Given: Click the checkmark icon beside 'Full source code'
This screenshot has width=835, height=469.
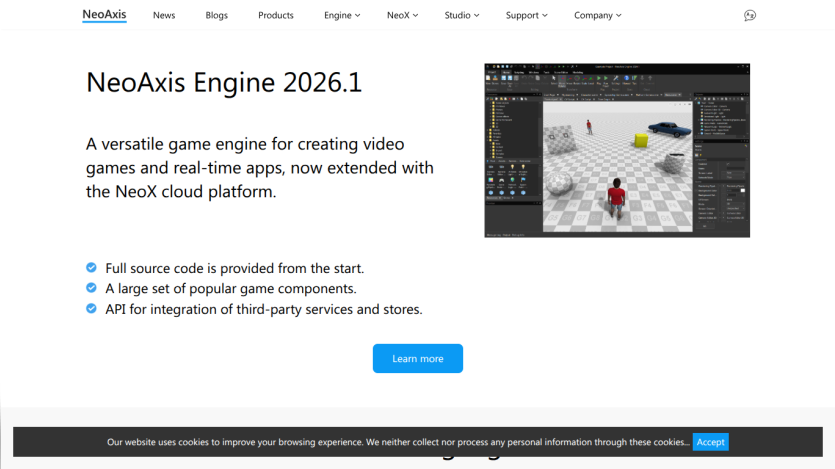Looking at the screenshot, I should 92,267.
